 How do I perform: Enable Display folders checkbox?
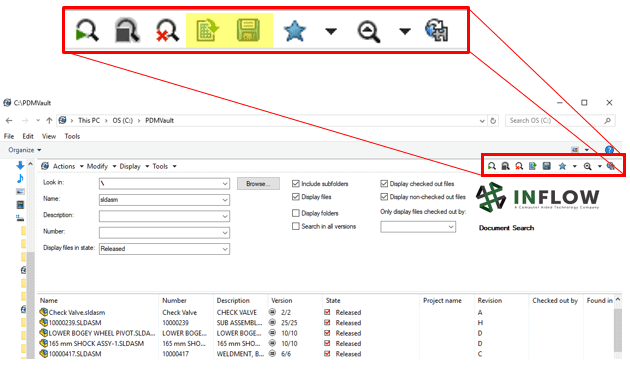pyautogui.click(x=296, y=213)
